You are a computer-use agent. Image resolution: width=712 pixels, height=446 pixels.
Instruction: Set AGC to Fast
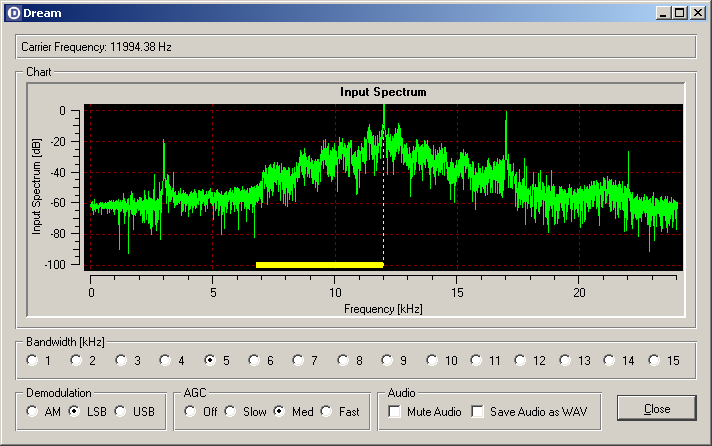(326, 411)
